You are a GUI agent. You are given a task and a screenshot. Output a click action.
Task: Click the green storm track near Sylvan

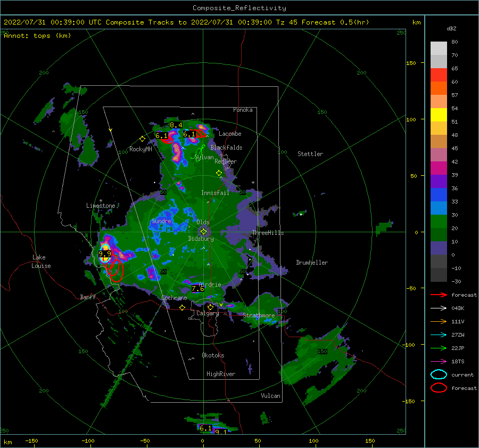[199, 152]
